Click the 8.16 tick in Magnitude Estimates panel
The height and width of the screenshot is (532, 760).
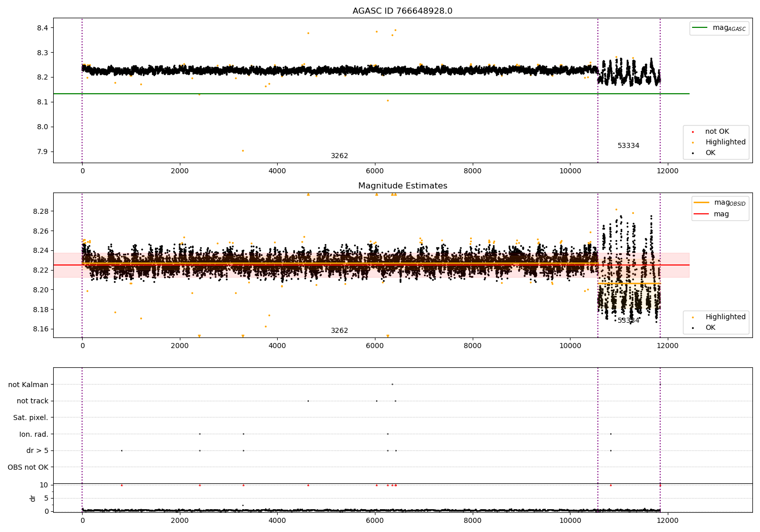(41, 329)
